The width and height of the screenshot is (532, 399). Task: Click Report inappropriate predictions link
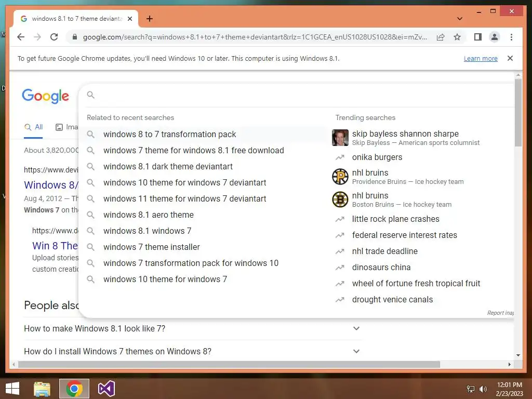[x=500, y=313]
